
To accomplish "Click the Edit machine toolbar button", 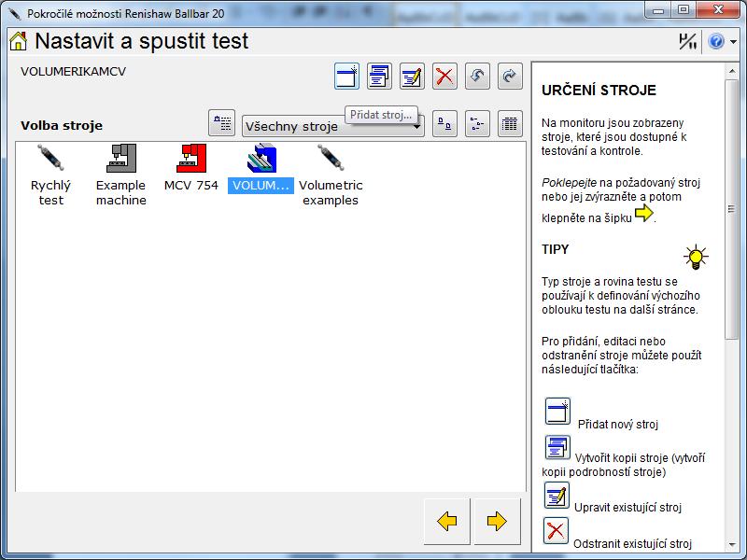I will click(x=412, y=77).
